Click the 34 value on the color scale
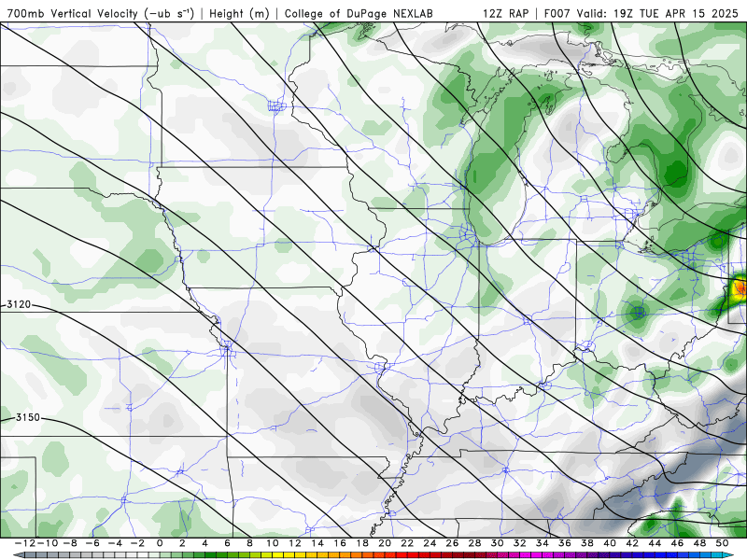Image resolution: width=747 pixels, height=560 pixels. click(x=543, y=543)
